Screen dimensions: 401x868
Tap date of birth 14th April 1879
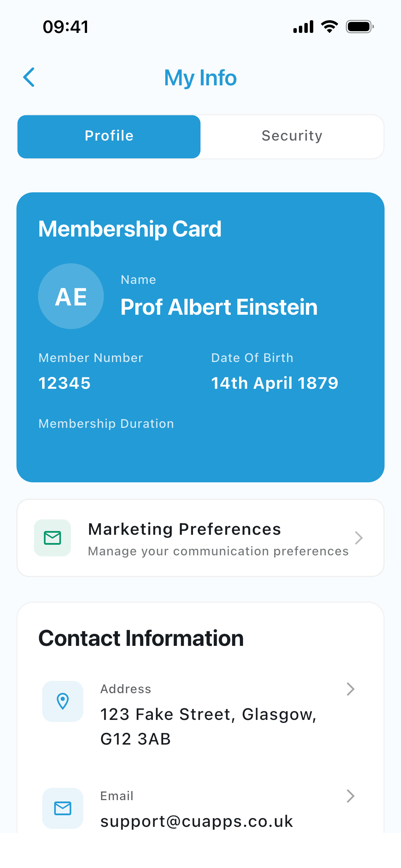point(275,383)
